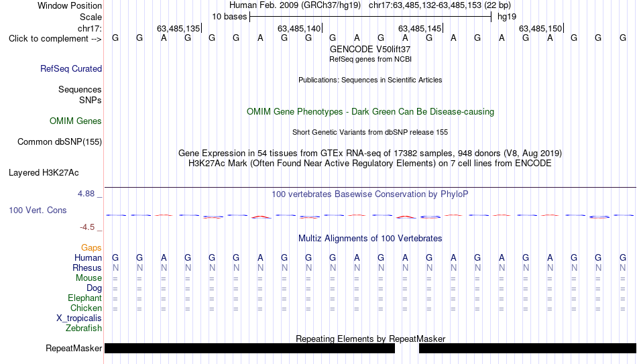
Task: Click the 10 bases scale bar
Action: tap(371, 17)
